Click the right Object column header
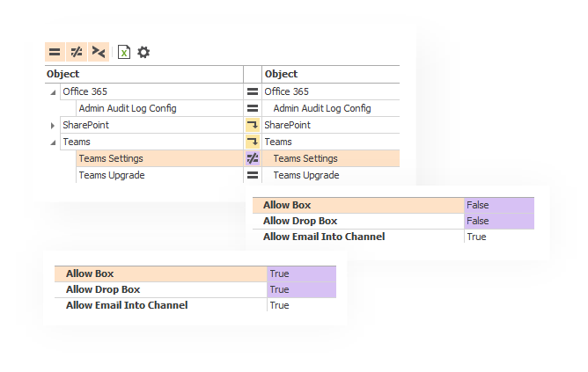Screen dimensions: 588x372 pos(281,74)
